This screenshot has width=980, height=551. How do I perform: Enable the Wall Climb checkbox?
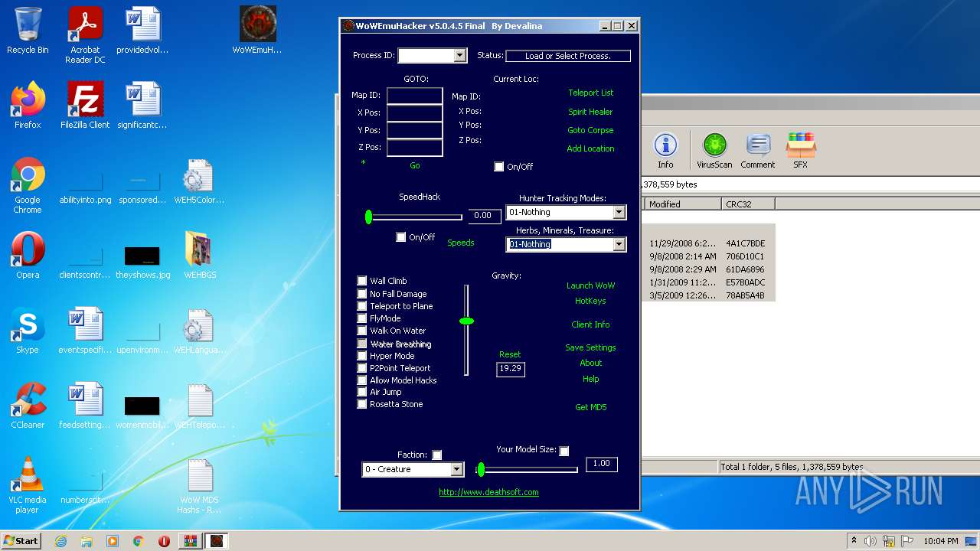[x=362, y=281]
